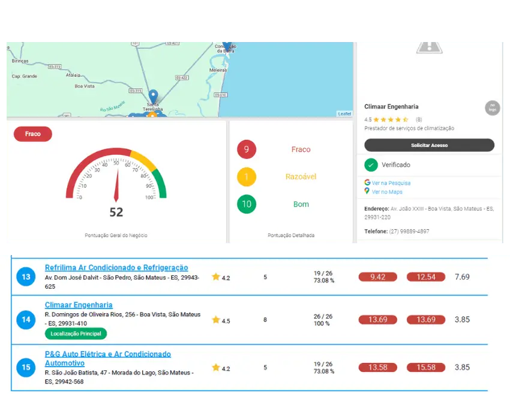510x420 pixels.
Task: Click 'Biriricas' label on the map
Action: (20, 61)
